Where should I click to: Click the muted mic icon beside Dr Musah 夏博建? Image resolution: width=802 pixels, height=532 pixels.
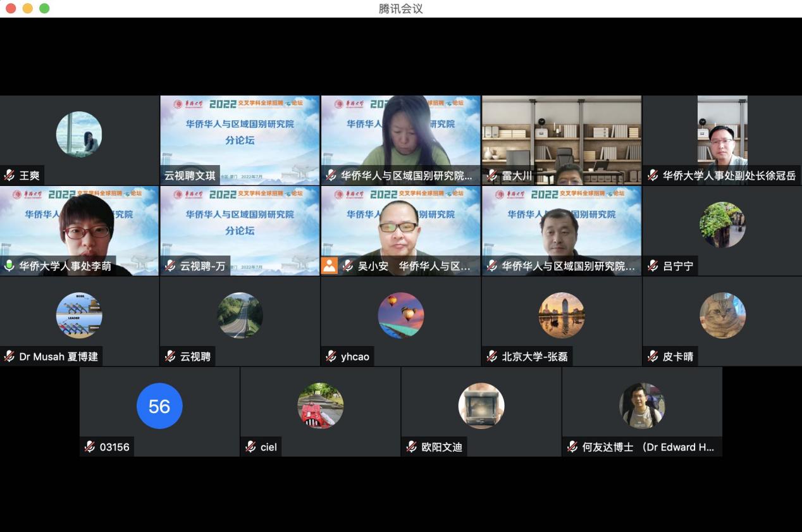9,356
